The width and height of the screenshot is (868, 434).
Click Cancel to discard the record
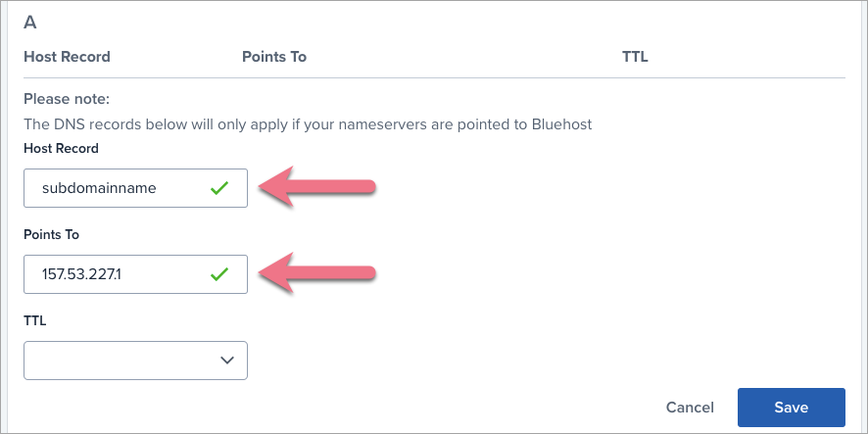[x=690, y=408]
